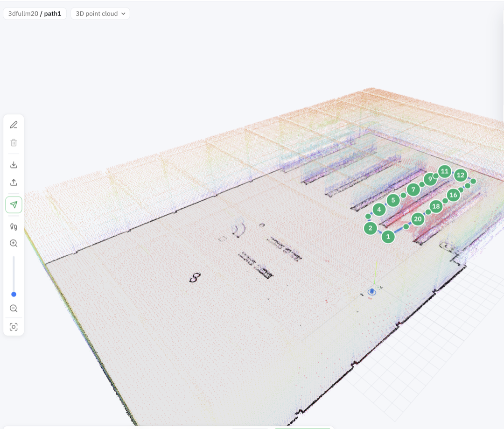This screenshot has width=504, height=429.
Task: Select waypoint 1 on the path
Action: click(388, 237)
